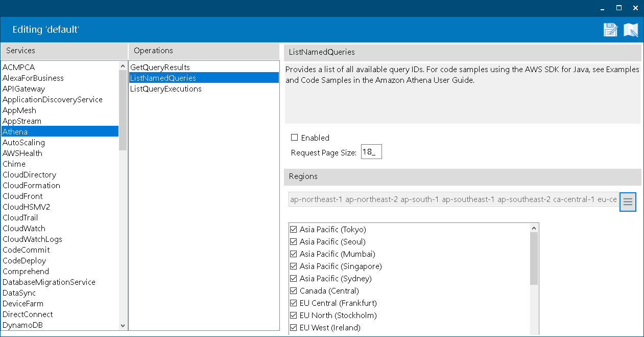Click the Regions section header
644x337 pixels.
[x=462, y=176]
